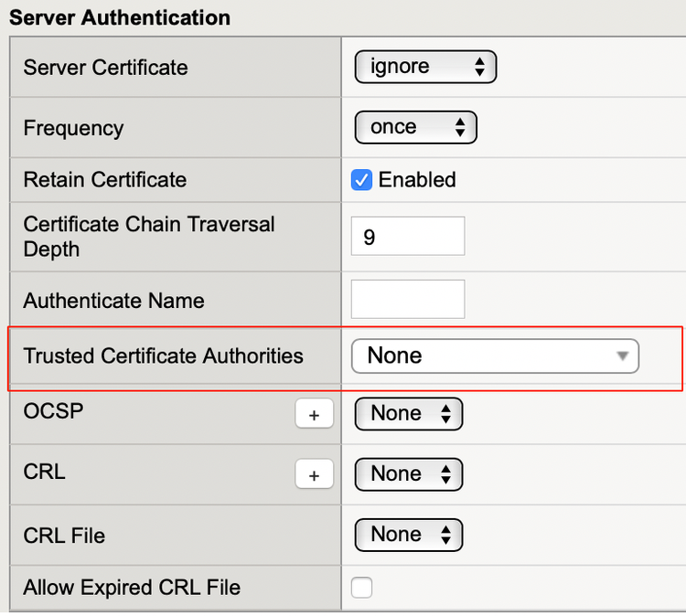
Task: Open the CRL File dropdown
Action: (409, 535)
